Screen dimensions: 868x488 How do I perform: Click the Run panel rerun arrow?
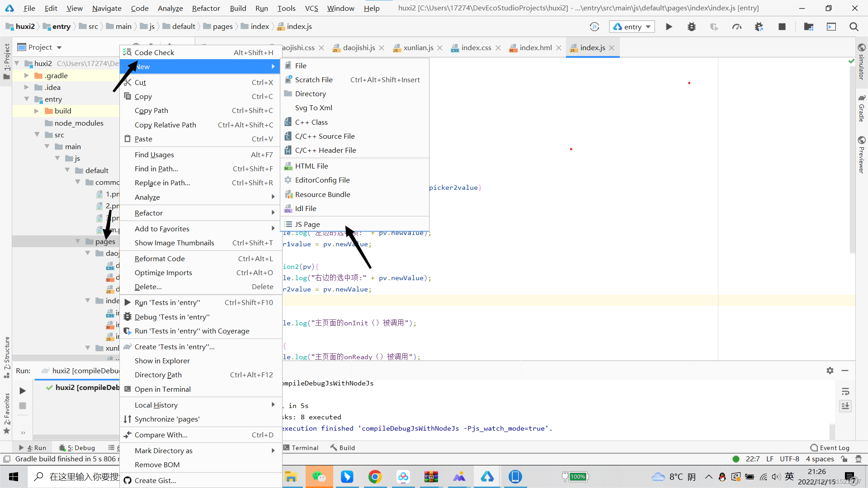(22, 390)
